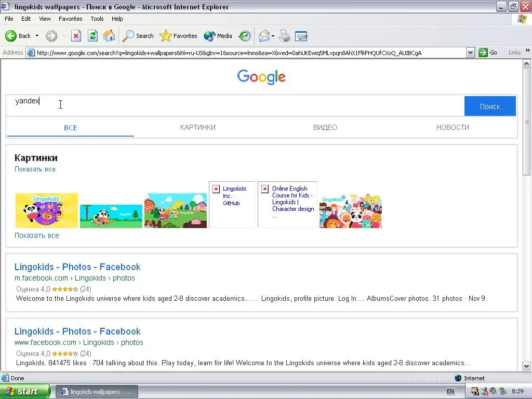Click the Print icon
Image resolution: width=532 pixels, height=399 pixels.
pyautogui.click(x=285, y=36)
